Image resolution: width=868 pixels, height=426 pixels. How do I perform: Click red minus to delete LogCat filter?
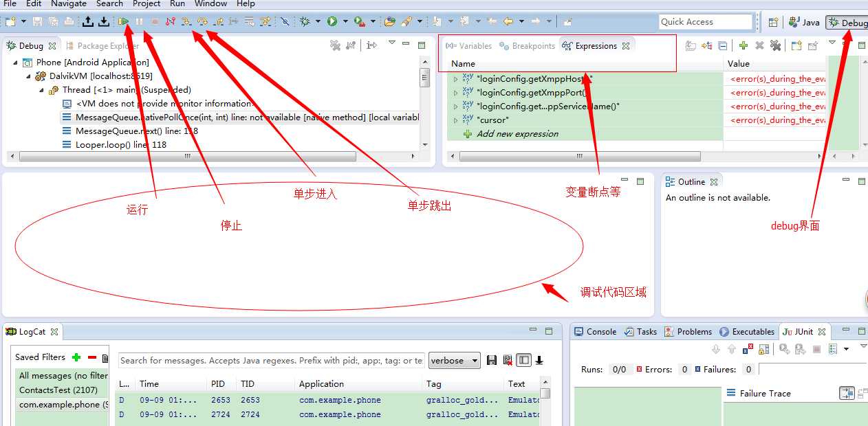92,357
